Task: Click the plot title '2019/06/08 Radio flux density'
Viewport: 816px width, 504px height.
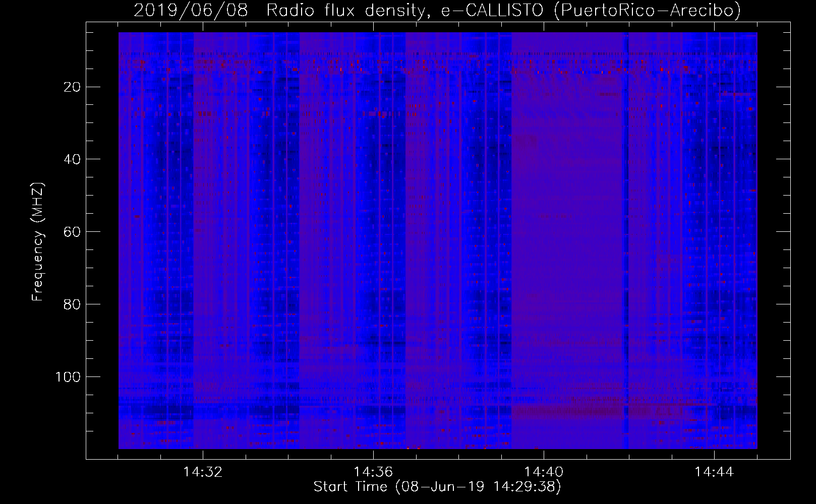Action: click(x=438, y=10)
